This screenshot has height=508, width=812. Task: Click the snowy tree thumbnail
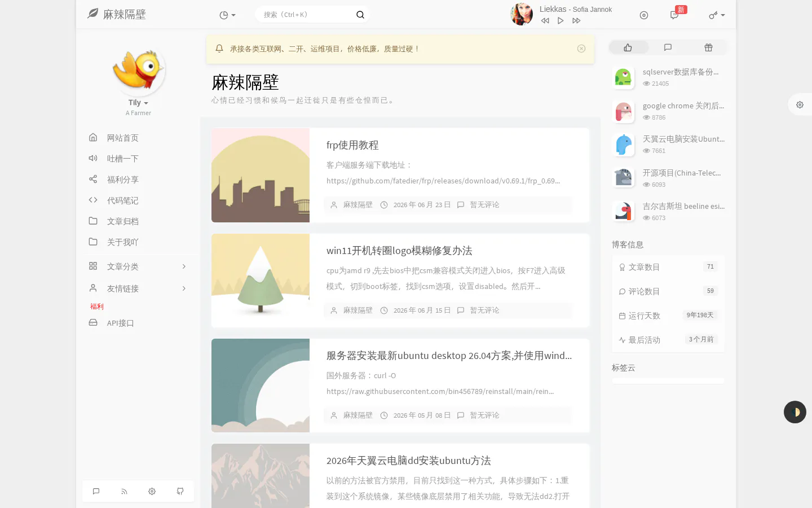(261, 281)
